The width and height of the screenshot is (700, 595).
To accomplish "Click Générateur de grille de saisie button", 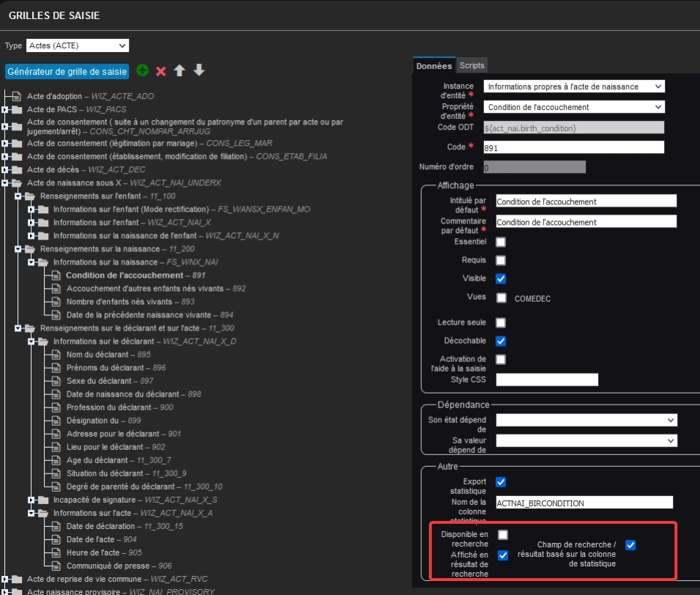I will coord(67,71).
